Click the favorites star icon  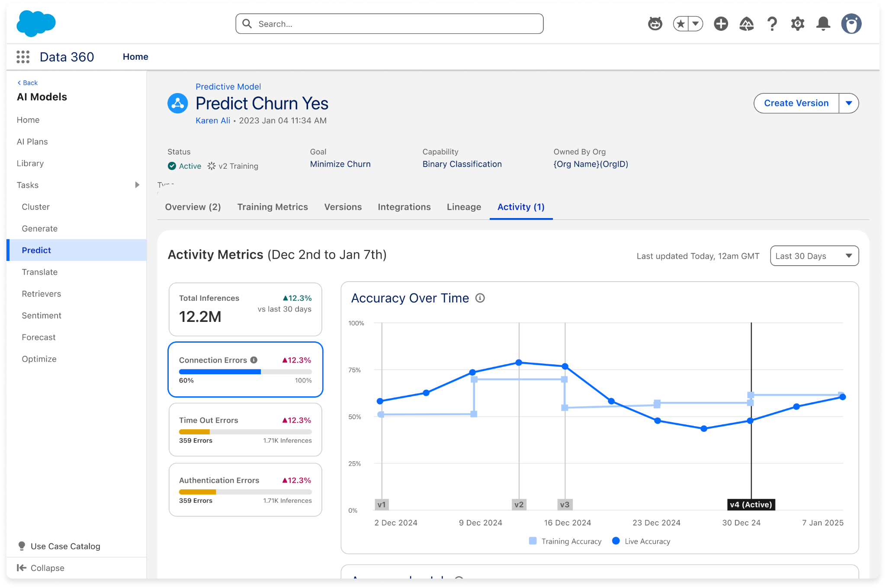point(681,24)
